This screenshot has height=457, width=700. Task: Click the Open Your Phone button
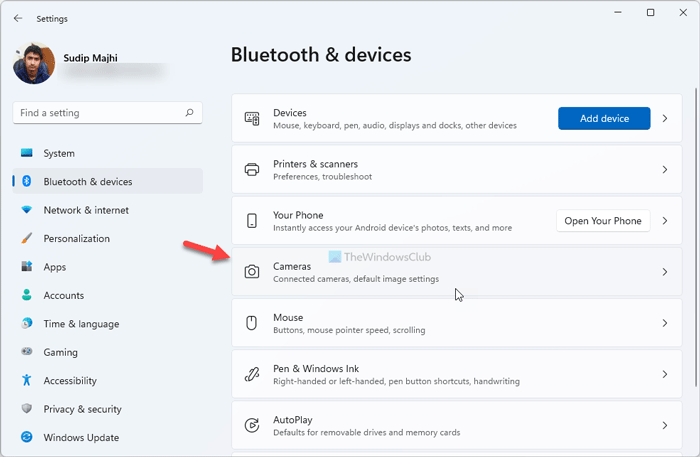tap(603, 221)
